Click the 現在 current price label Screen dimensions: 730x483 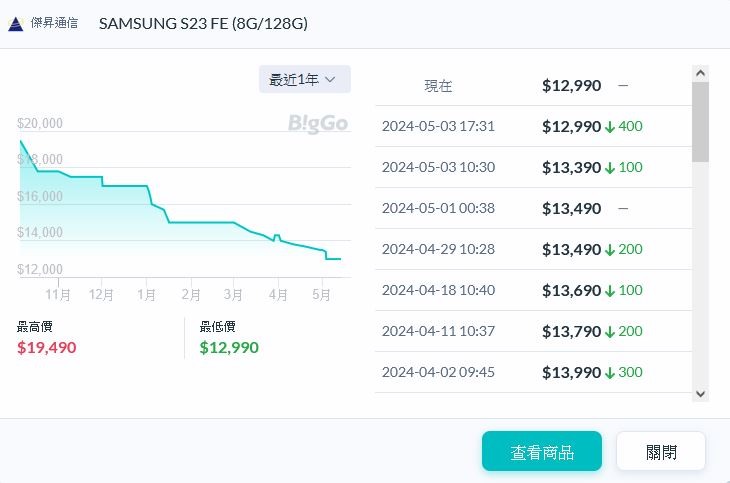point(438,86)
